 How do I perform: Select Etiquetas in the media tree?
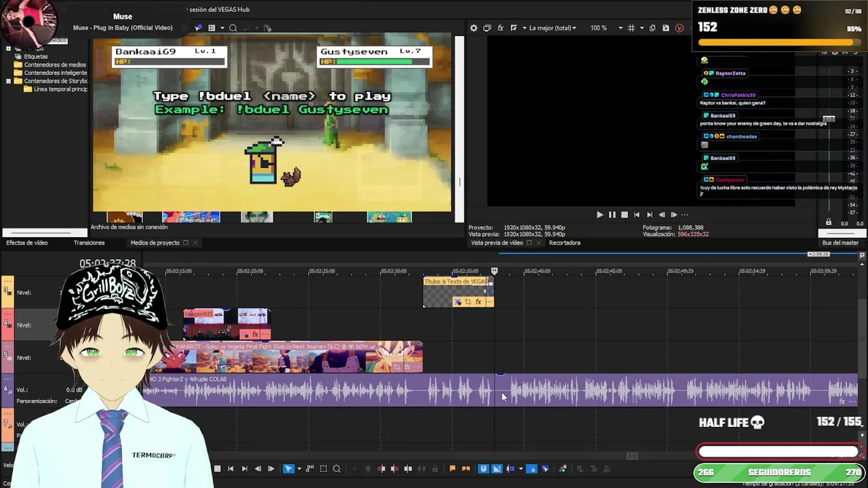pyautogui.click(x=36, y=56)
